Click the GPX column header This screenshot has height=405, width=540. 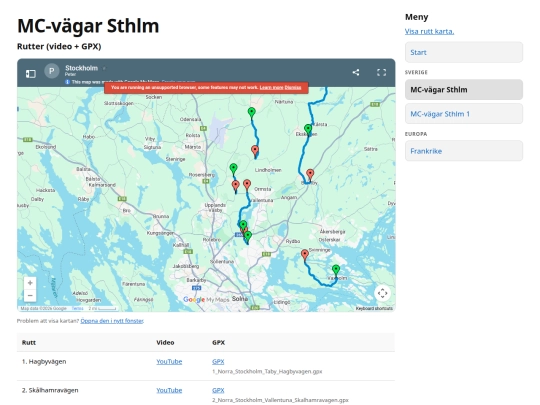(x=218, y=343)
